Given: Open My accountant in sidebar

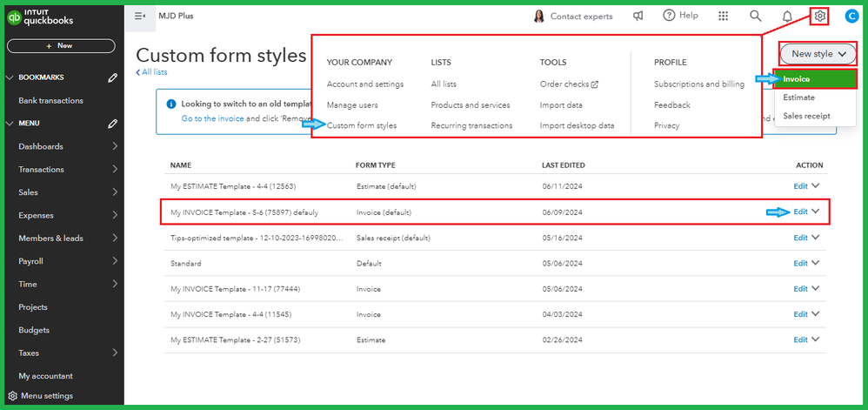Looking at the screenshot, I should click(45, 376).
